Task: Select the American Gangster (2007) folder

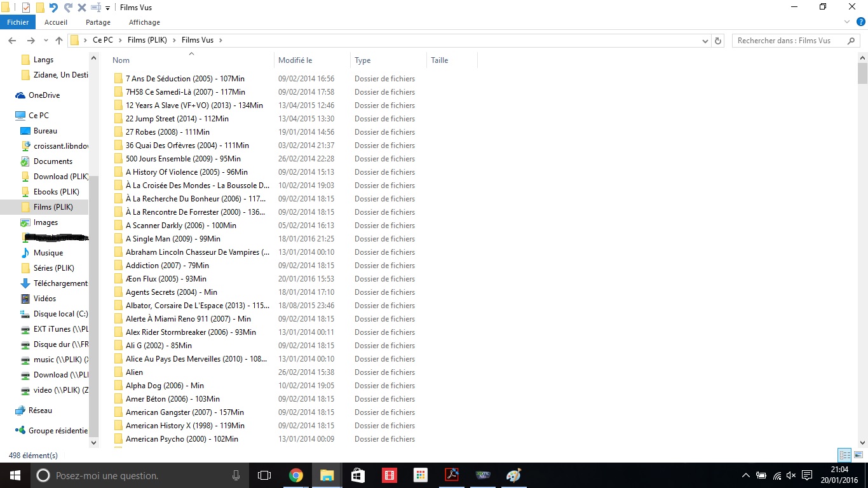Action: [x=184, y=412]
